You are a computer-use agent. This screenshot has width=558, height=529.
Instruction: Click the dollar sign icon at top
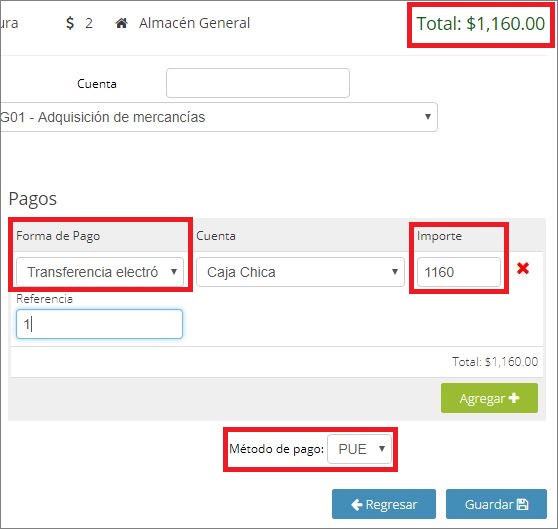[x=70, y=23]
